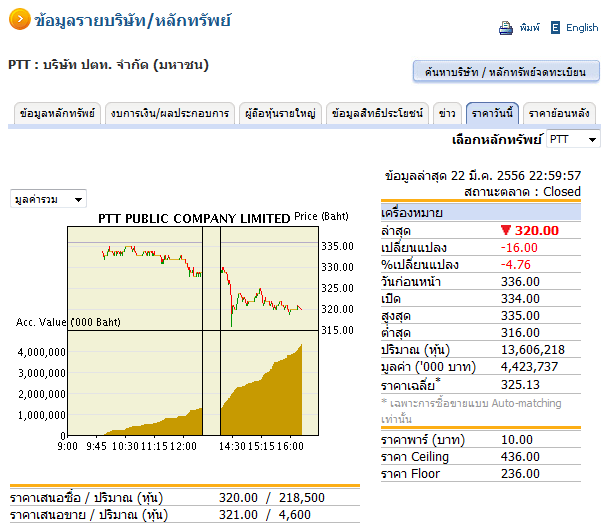Click ค้นหาบริษัท / หลักทรัพย์จดทะเบียน button
Viewport: 611px width, 525px height.
tap(506, 72)
